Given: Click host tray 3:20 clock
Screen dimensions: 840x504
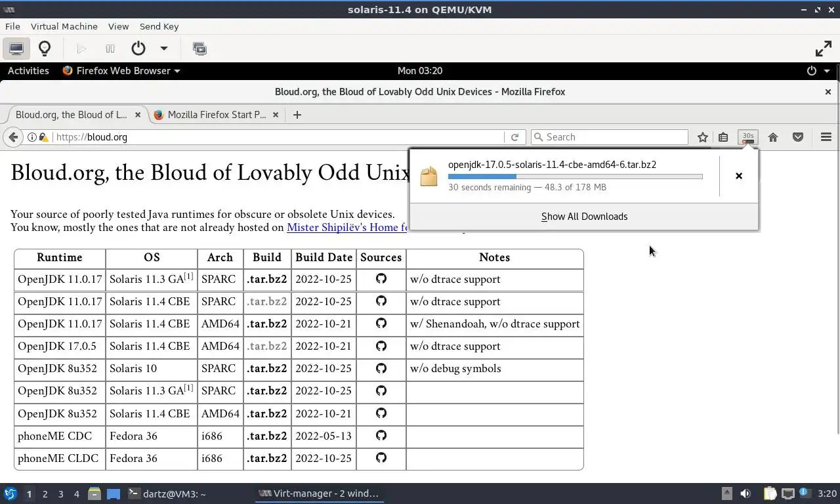Looking at the screenshot, I should point(827,493).
